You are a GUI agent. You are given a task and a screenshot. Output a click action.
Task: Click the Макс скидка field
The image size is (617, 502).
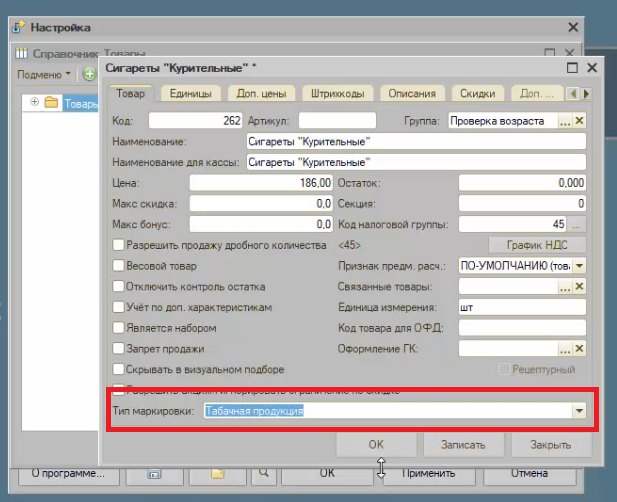(261, 203)
